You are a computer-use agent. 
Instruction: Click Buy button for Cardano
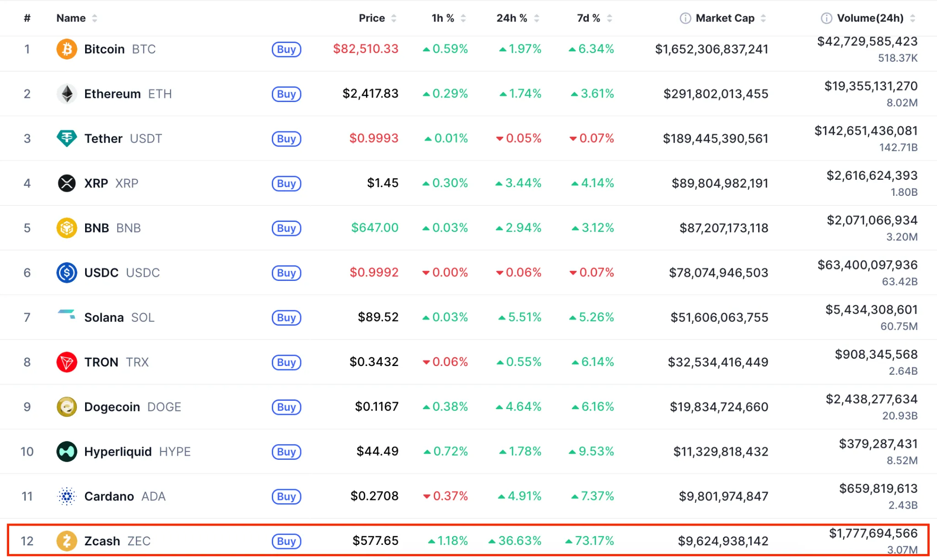[286, 496]
